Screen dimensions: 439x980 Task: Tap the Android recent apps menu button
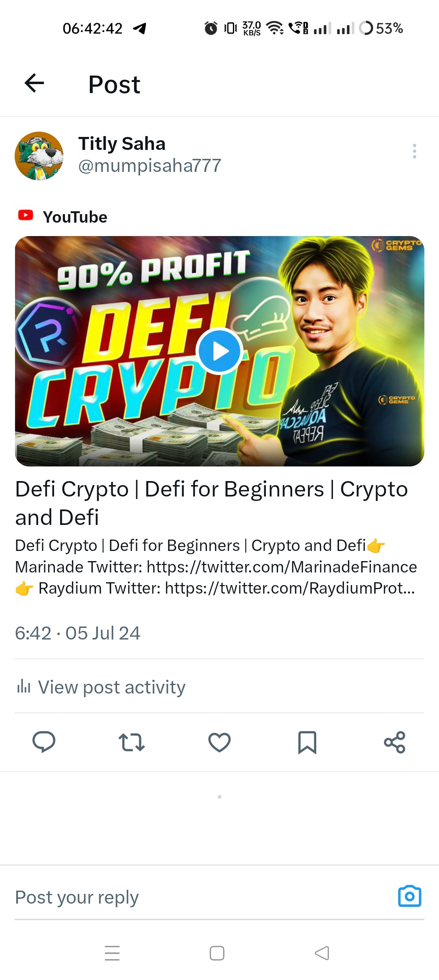point(112,953)
